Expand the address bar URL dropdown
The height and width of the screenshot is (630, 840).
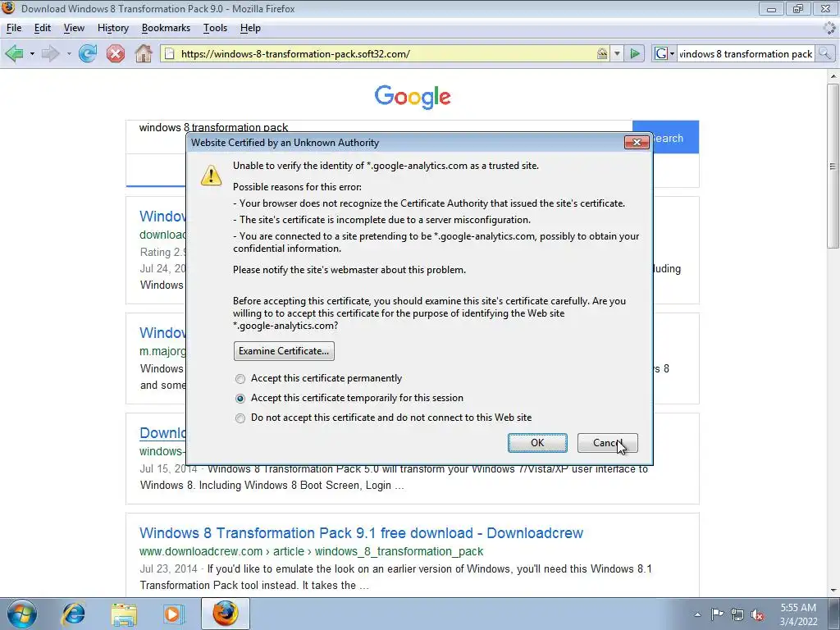click(x=617, y=53)
